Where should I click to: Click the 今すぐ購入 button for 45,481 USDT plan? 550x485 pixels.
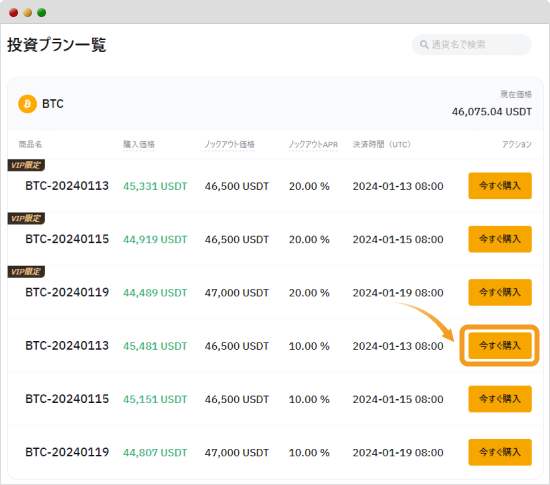[500, 345]
